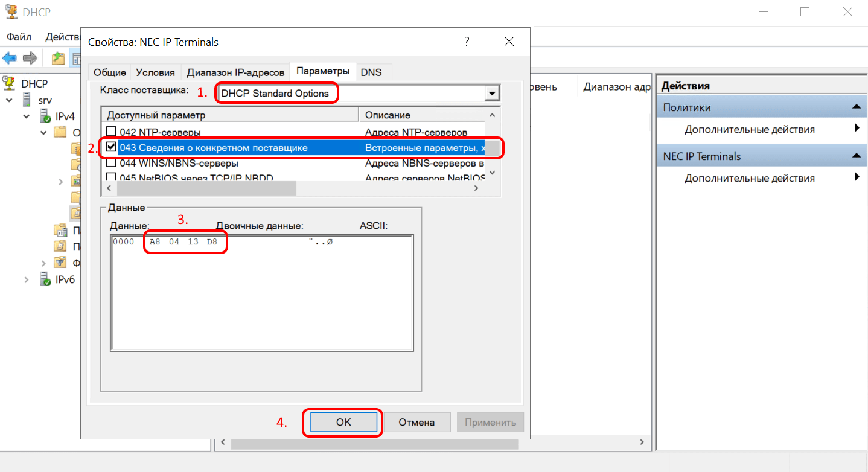Open the Класс поставщика dropdown
This screenshot has height=472, width=868.
coord(493,94)
